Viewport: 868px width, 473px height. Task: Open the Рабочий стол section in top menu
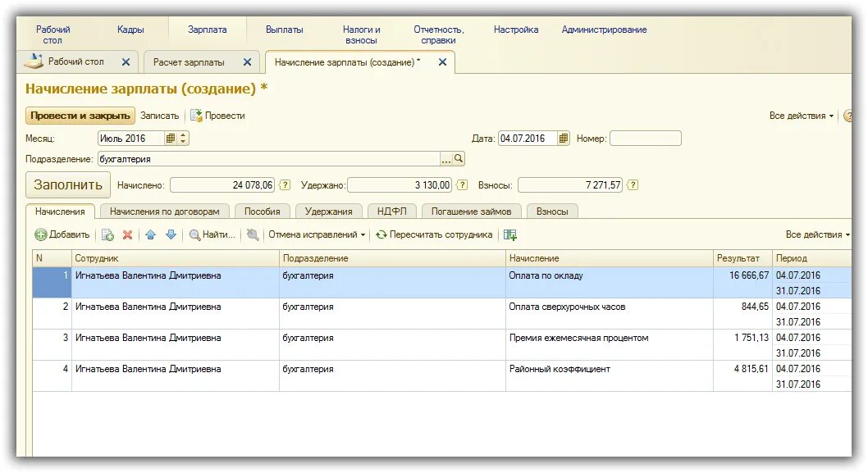[53, 35]
